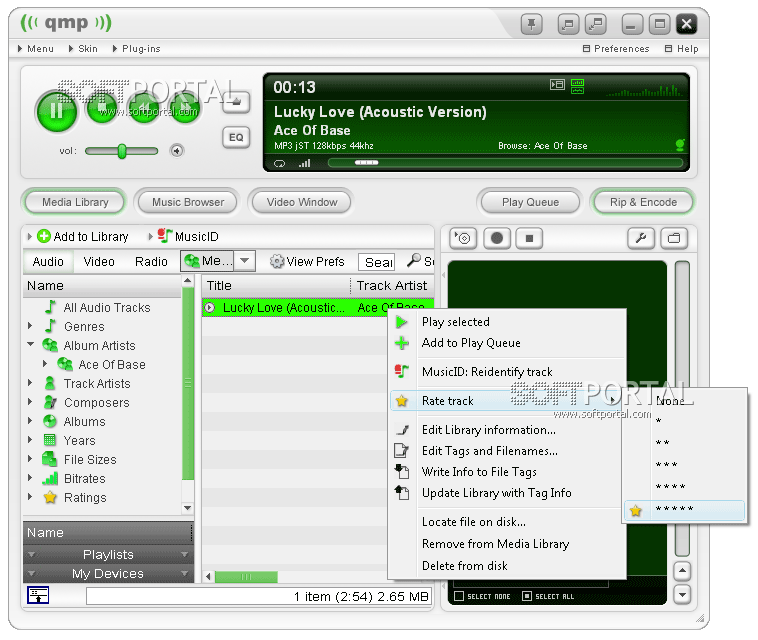Image resolution: width=758 pixels, height=640 pixels.
Task: Expand the Ace Of Base artist node
Action: pos(45,364)
